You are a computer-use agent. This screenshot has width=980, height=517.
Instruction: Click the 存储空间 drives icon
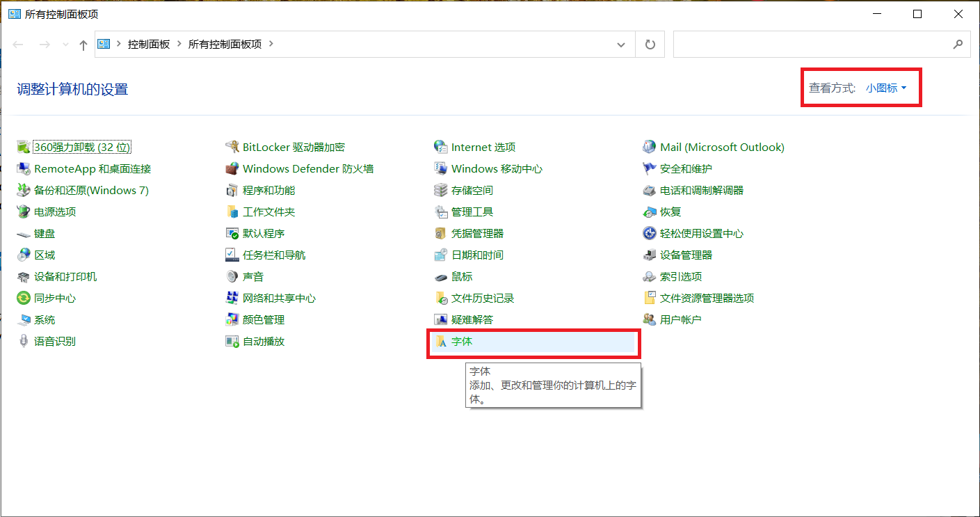440,190
